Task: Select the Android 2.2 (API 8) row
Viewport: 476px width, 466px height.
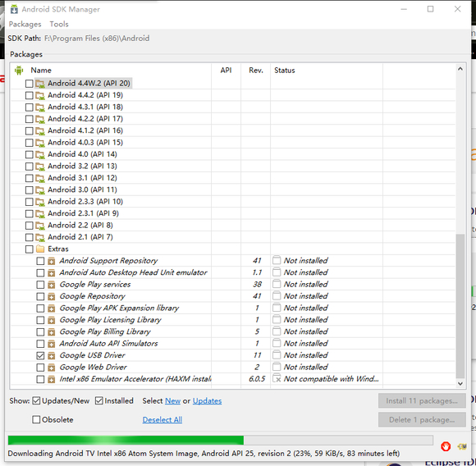Action: [233, 226]
